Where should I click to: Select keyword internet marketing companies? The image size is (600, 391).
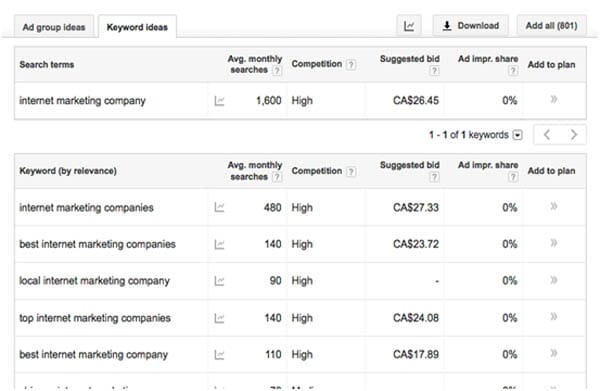click(86, 207)
